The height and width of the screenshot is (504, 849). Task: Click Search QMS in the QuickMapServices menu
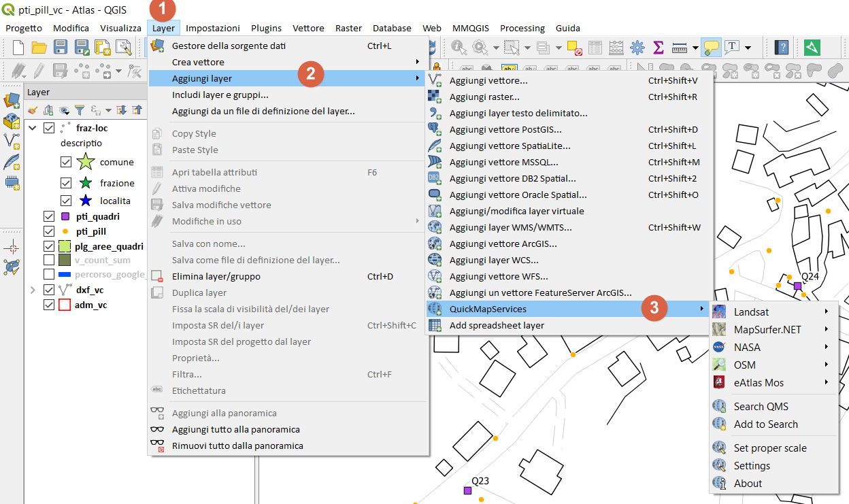760,406
